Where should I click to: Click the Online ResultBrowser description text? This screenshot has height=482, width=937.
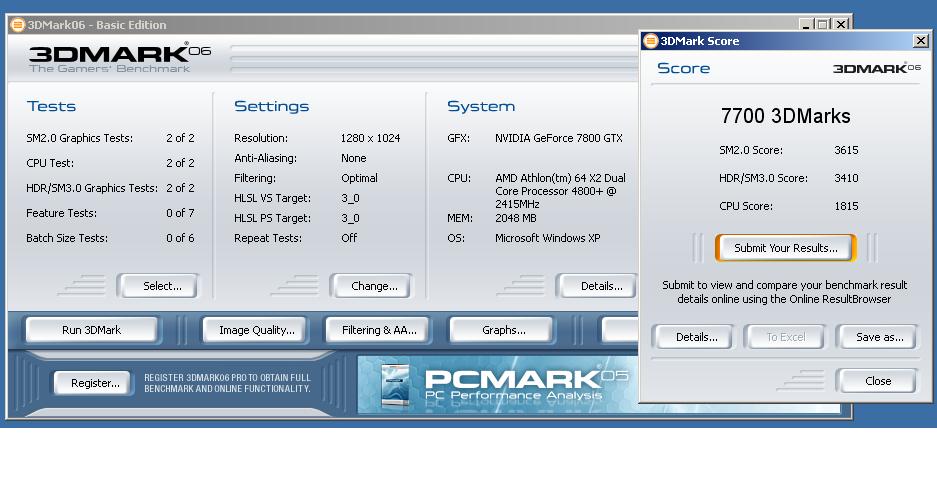pos(785,292)
